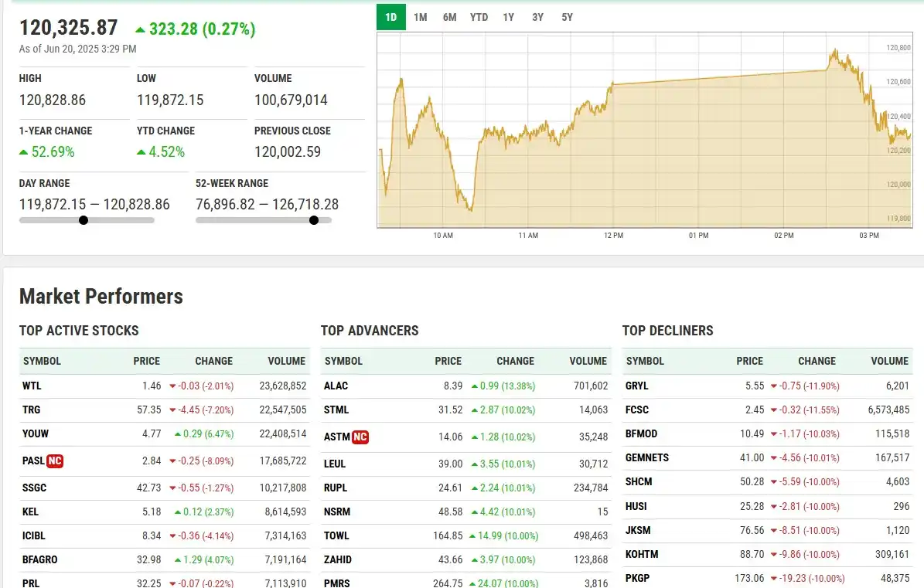Click the Top Active Stocks heading

coord(79,331)
